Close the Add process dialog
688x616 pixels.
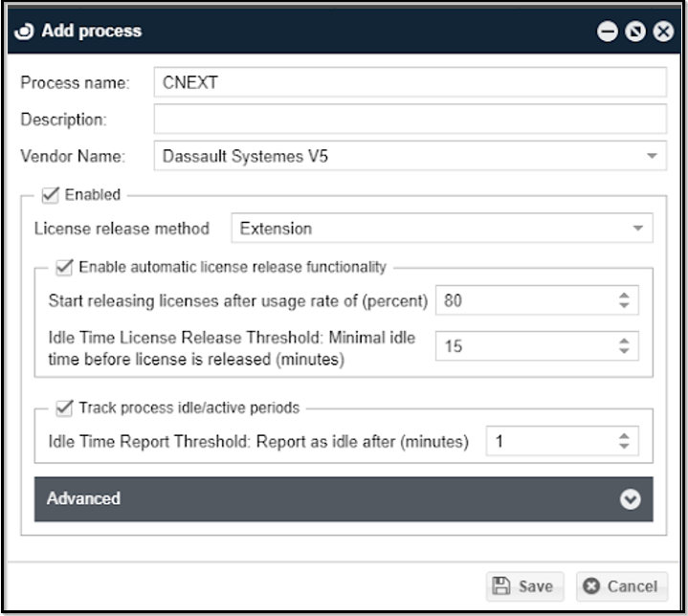(662, 32)
